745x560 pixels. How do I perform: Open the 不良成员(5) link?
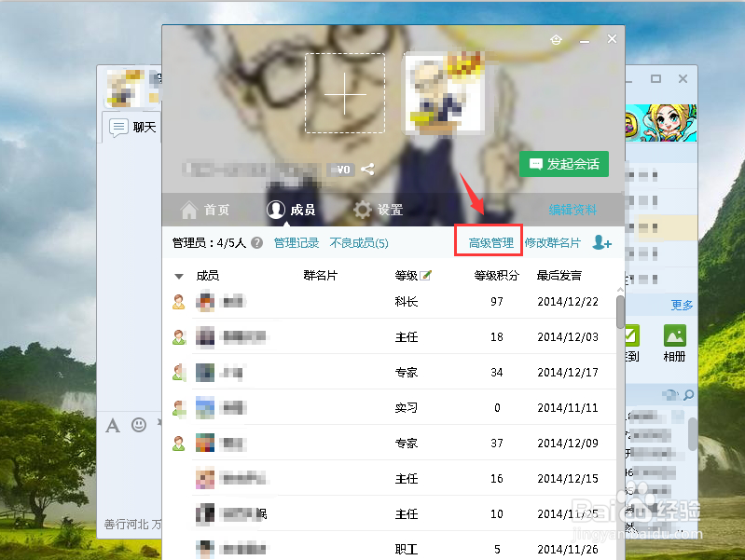359,243
